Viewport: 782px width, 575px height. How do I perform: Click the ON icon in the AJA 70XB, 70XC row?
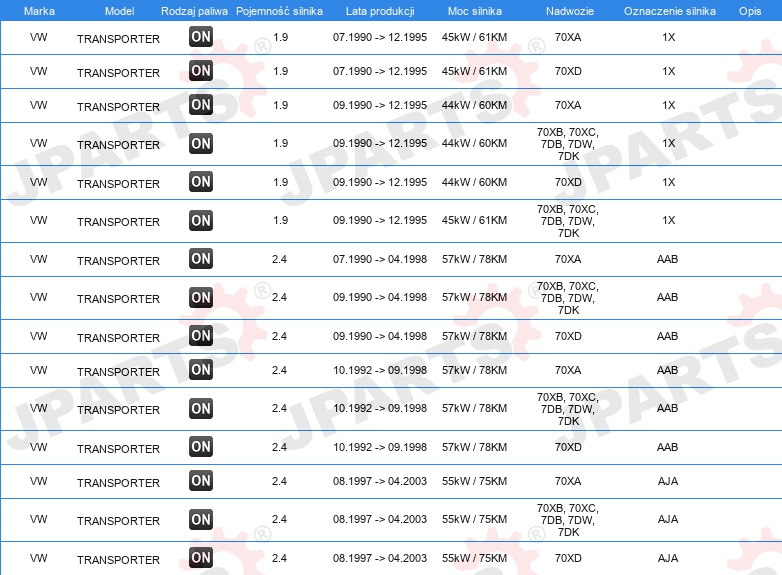[x=201, y=519]
